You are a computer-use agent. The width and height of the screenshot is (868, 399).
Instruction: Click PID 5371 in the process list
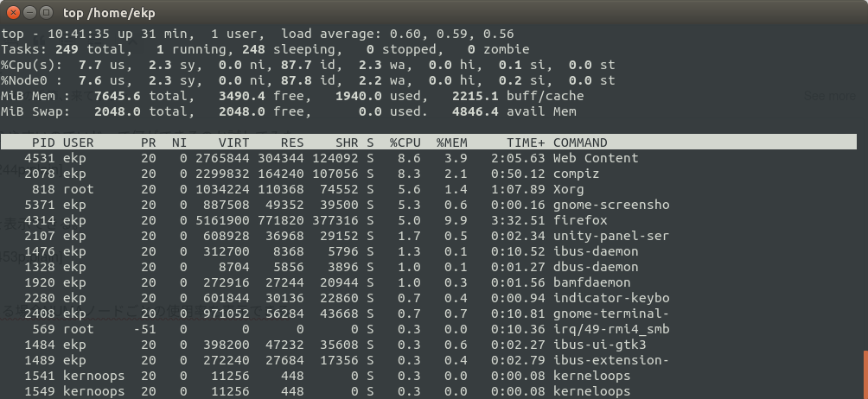pos(39,205)
